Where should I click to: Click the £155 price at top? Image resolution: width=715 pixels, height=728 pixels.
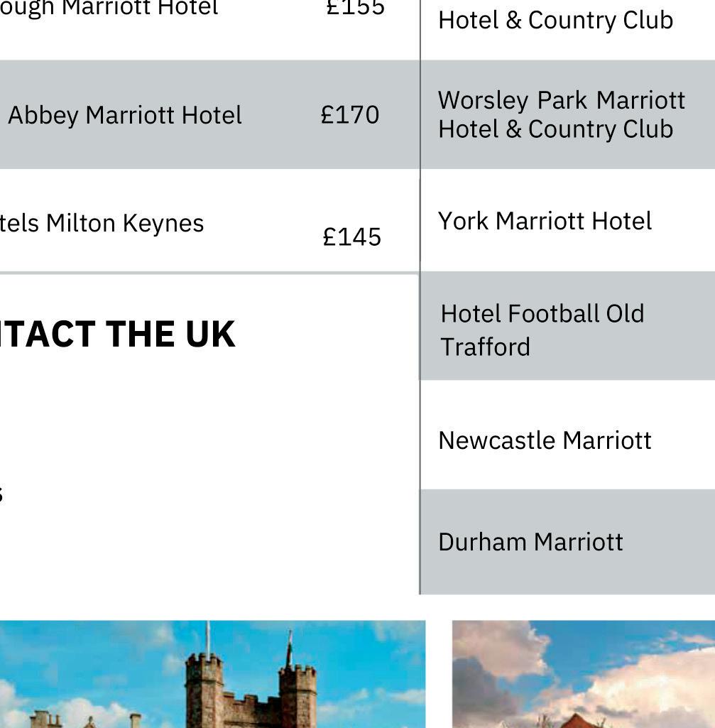point(356,7)
